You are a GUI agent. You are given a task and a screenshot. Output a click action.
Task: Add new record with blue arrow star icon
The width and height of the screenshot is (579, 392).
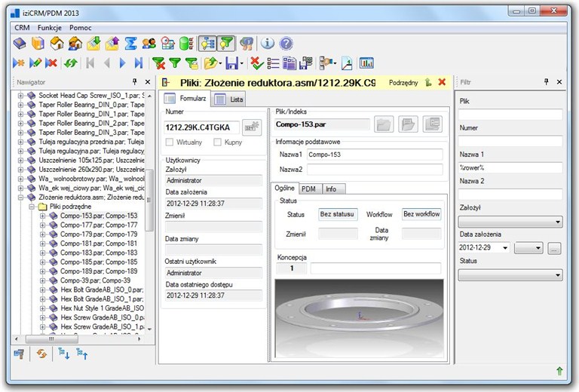18,63
